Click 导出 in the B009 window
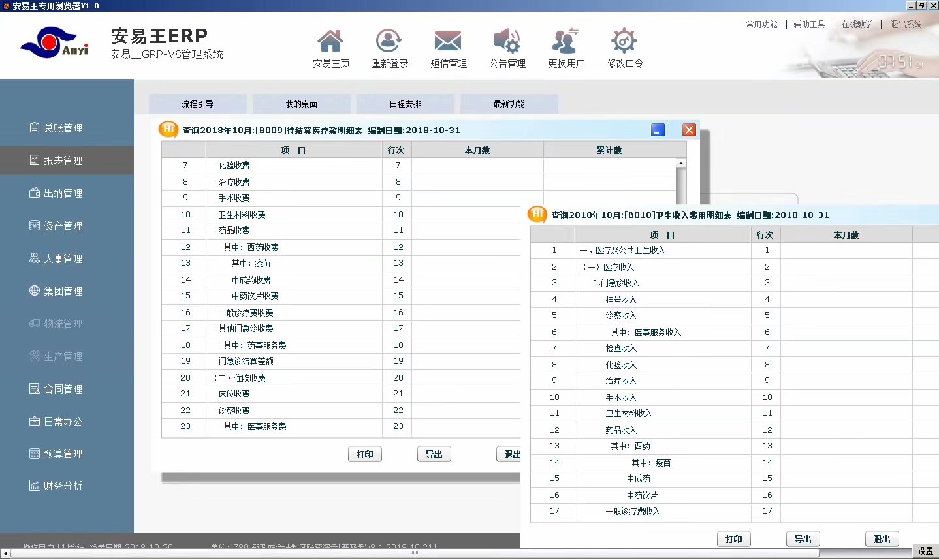The width and height of the screenshot is (939, 560). pyautogui.click(x=434, y=454)
